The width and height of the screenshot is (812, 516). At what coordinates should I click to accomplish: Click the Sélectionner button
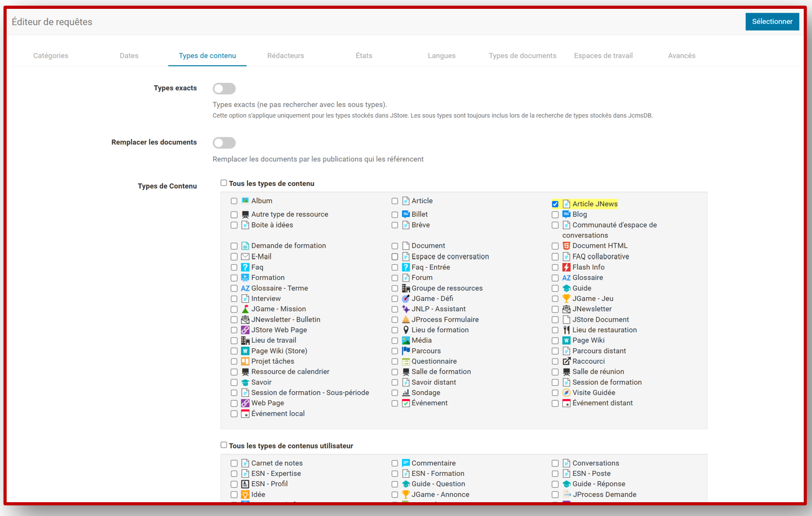coord(772,22)
